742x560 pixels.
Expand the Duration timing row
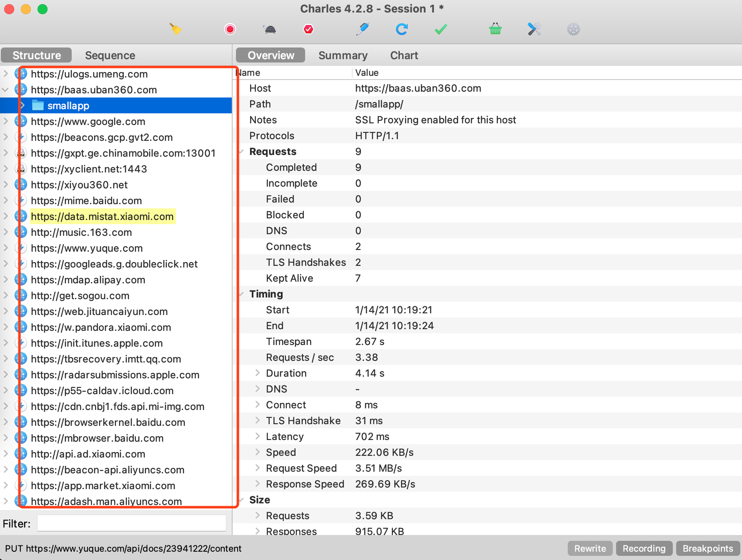(x=257, y=373)
